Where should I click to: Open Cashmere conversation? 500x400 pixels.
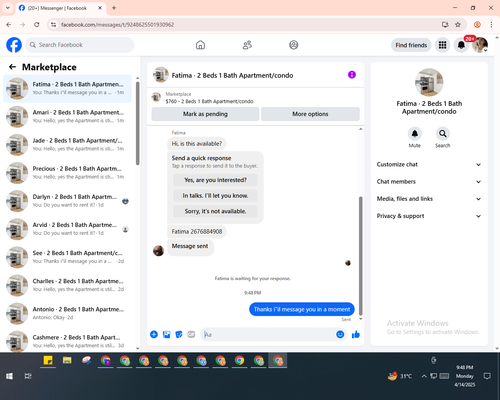[67, 341]
